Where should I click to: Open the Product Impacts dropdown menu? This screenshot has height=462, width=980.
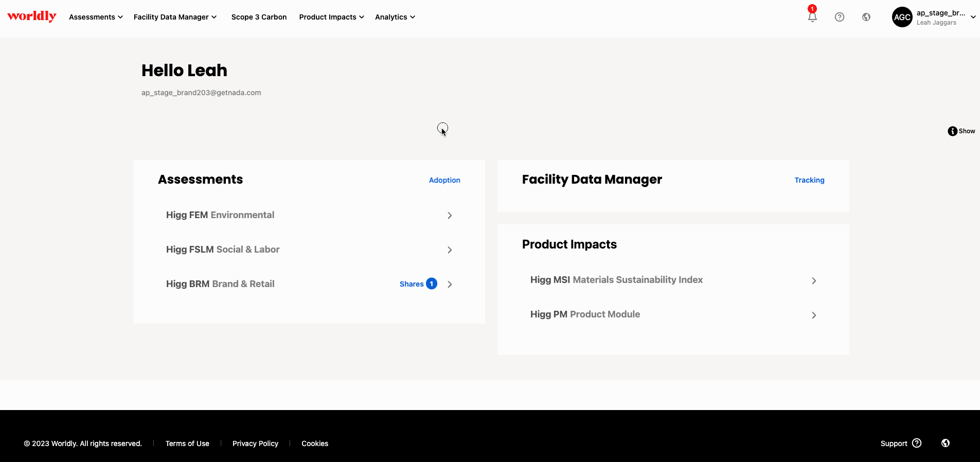tap(332, 17)
